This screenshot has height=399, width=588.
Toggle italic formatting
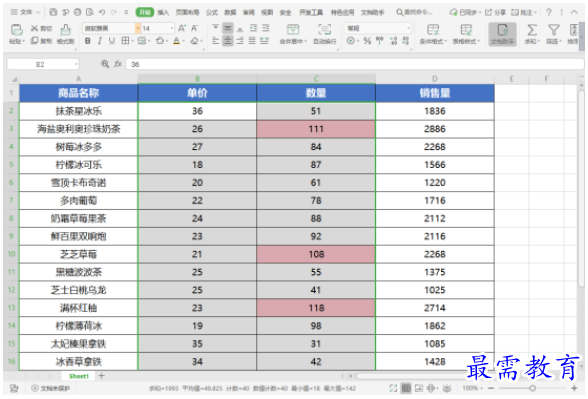pyautogui.click(x=99, y=41)
